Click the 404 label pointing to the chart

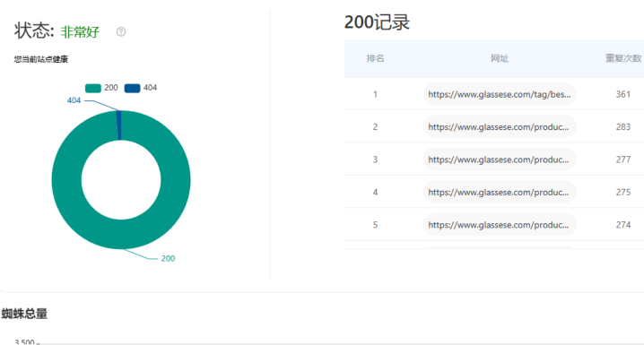pos(74,100)
